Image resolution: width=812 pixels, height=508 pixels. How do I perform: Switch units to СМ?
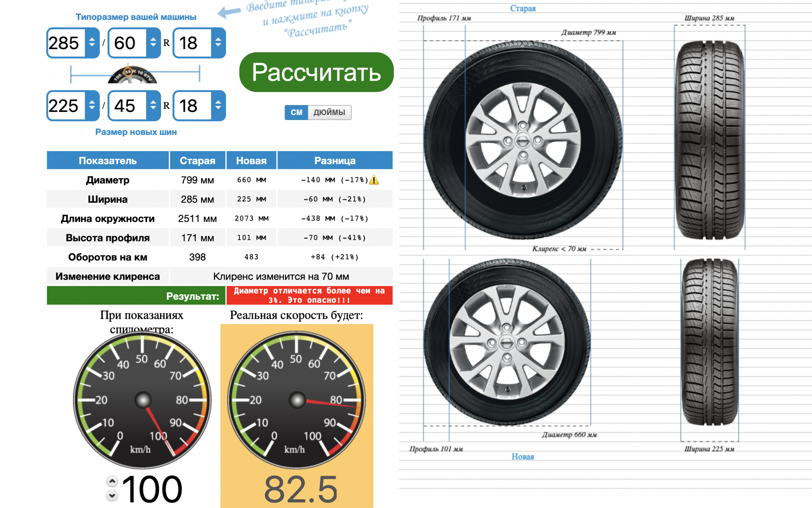(296, 112)
